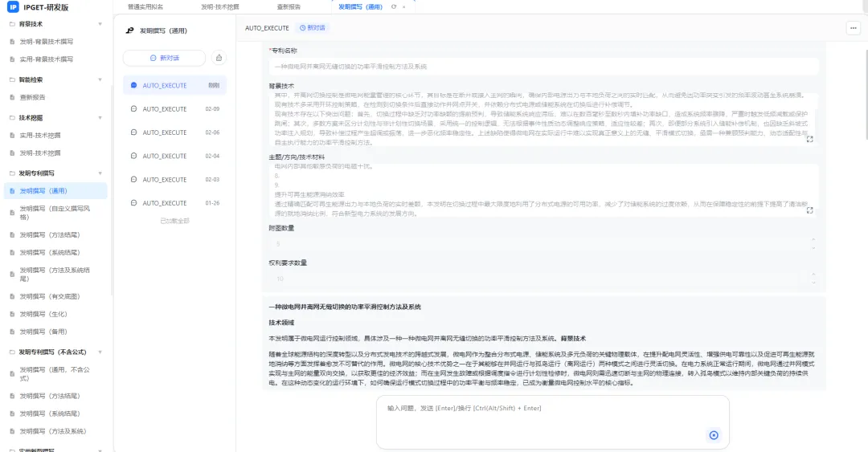The image size is (868, 452).
Task: Click chat icon of 02-09 conversation
Action: pos(133,109)
